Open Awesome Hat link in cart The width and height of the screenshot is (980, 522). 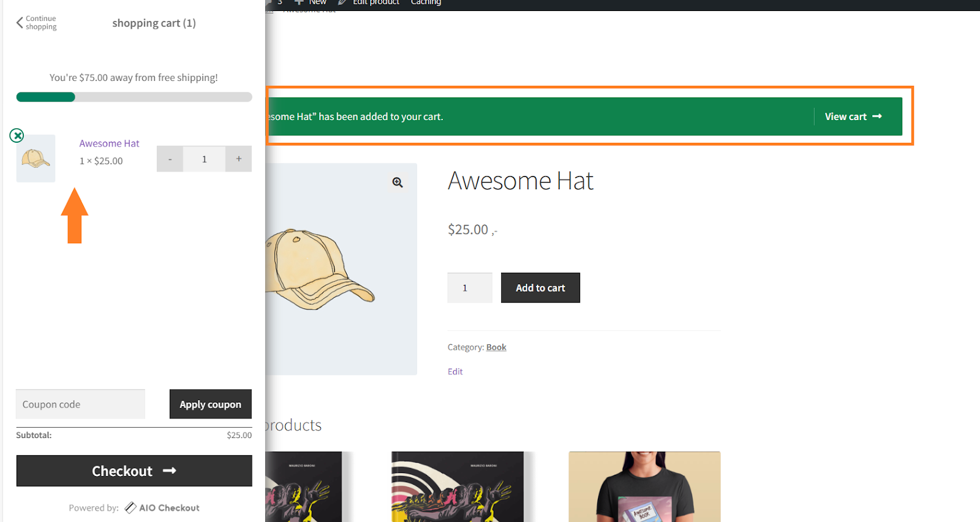pyautogui.click(x=109, y=143)
